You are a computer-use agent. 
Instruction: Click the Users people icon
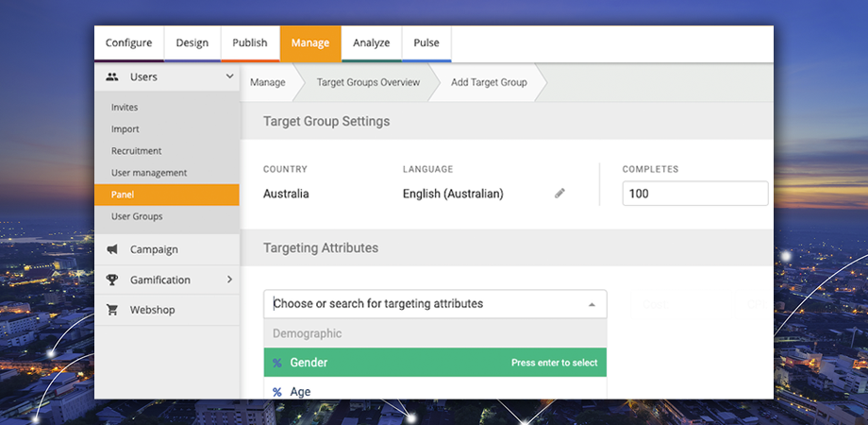(x=112, y=77)
